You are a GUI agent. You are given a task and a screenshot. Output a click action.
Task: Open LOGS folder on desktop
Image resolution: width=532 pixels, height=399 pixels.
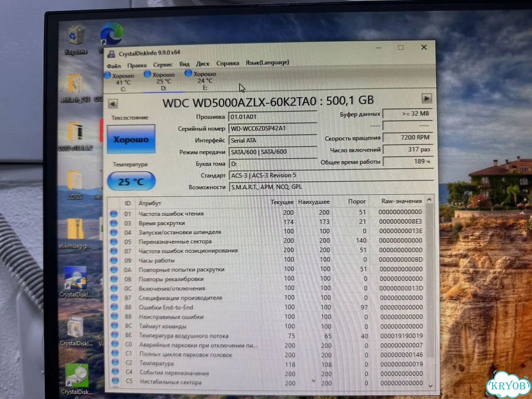(x=75, y=185)
